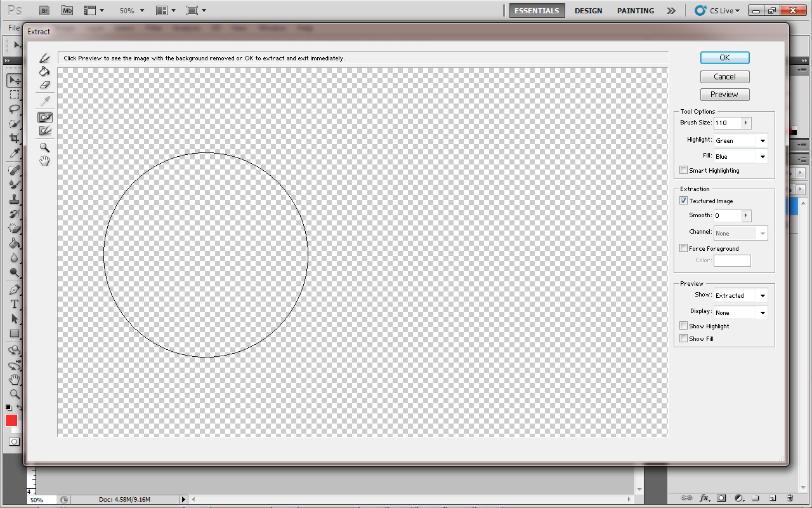Image resolution: width=812 pixels, height=508 pixels.
Task: Uncheck the Textured Image checkbox
Action: click(683, 201)
